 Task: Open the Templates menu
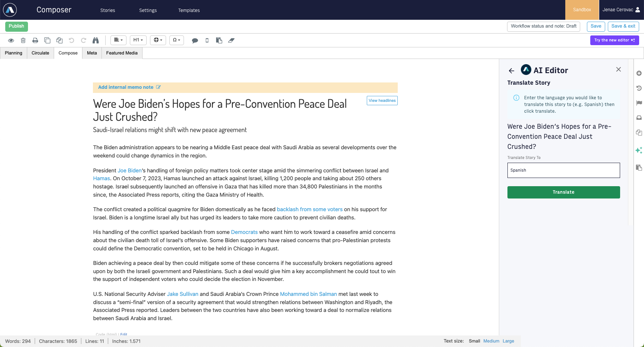point(189,10)
